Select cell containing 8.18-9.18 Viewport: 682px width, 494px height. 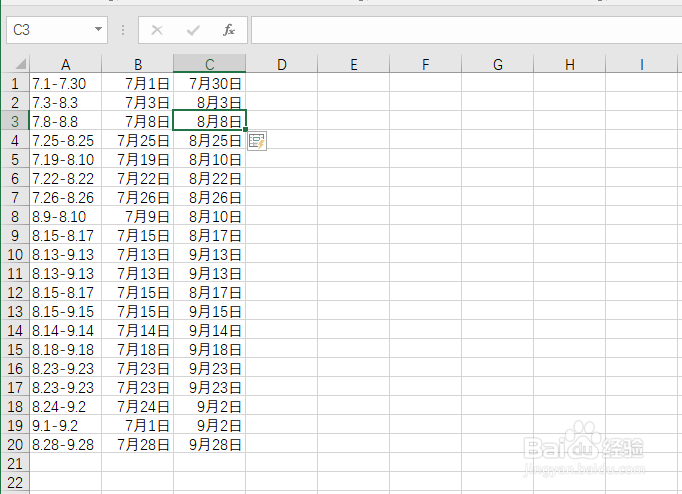65,349
